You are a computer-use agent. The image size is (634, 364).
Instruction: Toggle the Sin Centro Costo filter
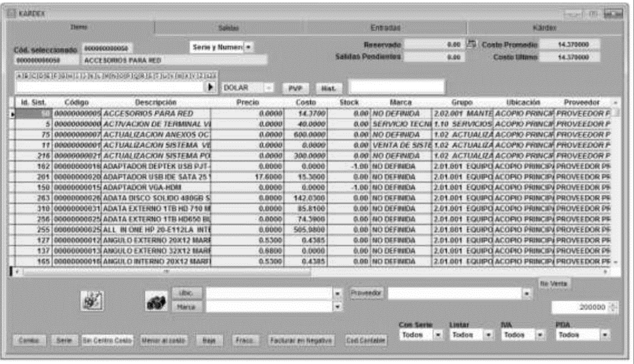[107, 340]
